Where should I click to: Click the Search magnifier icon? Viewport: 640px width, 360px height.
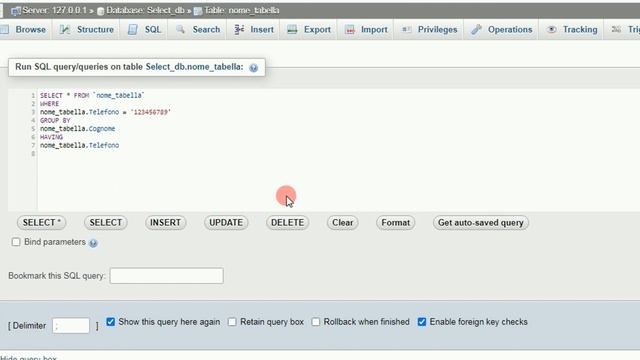pyautogui.click(x=180, y=29)
